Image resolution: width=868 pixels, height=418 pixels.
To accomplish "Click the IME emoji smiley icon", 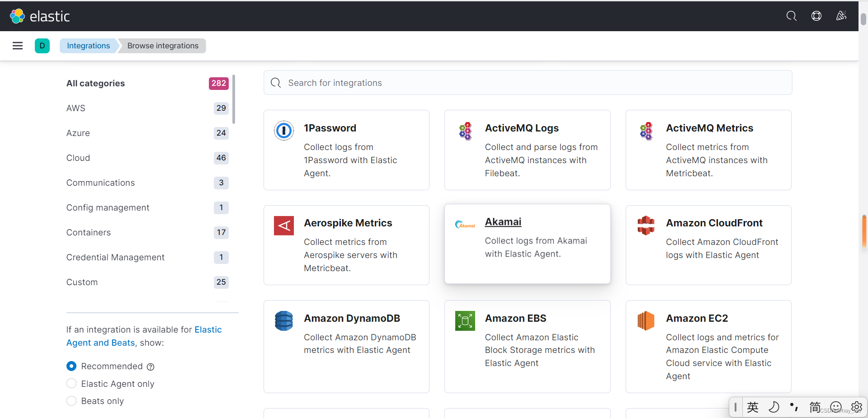I will [x=836, y=407].
